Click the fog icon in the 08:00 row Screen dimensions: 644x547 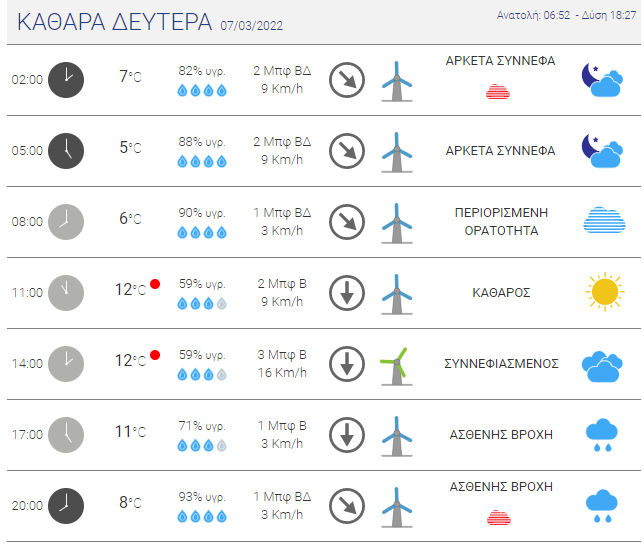click(x=603, y=221)
